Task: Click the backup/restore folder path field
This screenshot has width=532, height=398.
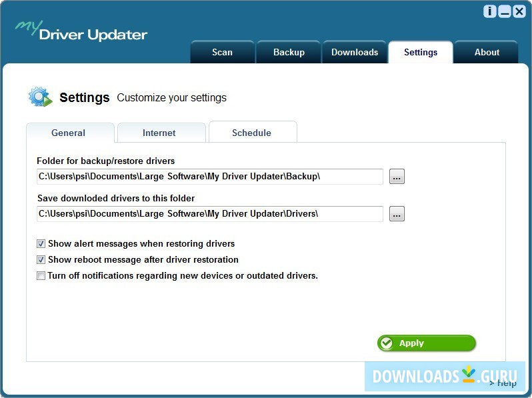Action: [x=210, y=177]
